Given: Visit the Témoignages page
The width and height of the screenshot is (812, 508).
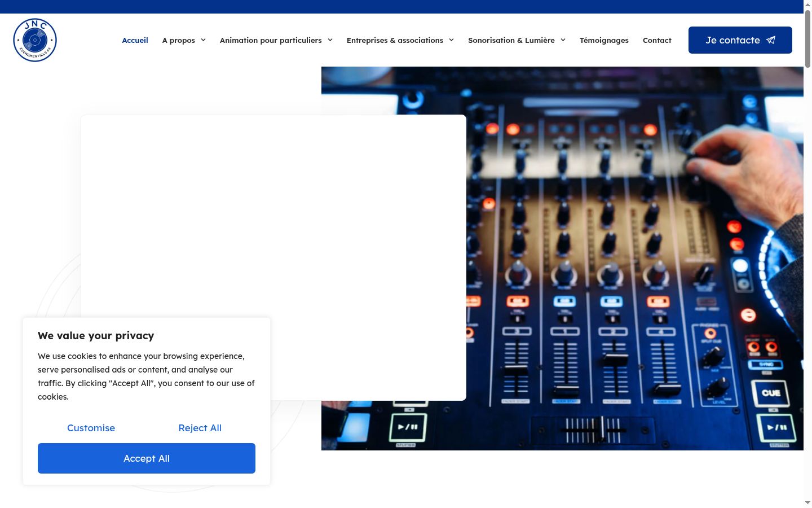Looking at the screenshot, I should pos(604,40).
